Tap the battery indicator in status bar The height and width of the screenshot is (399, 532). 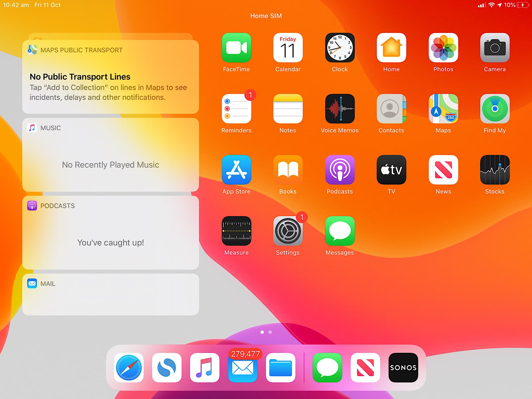[522, 5]
